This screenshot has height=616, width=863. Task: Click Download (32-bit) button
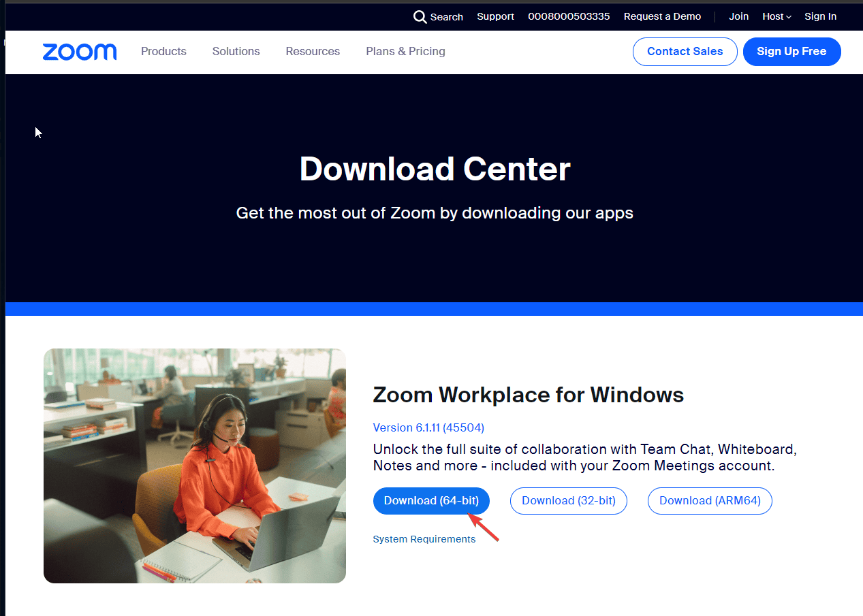pyautogui.click(x=568, y=500)
